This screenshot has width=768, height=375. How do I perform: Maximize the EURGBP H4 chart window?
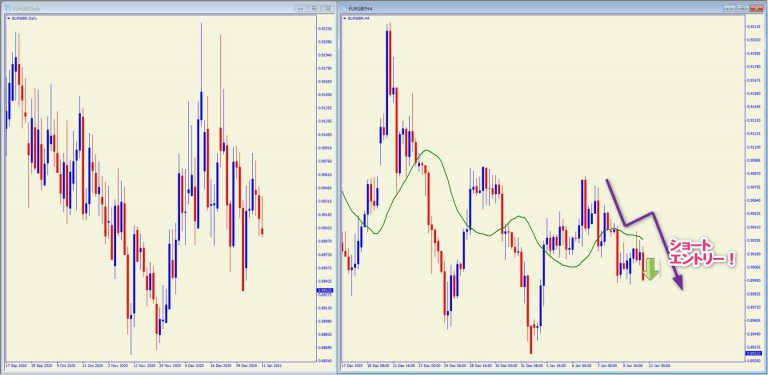(743, 8)
